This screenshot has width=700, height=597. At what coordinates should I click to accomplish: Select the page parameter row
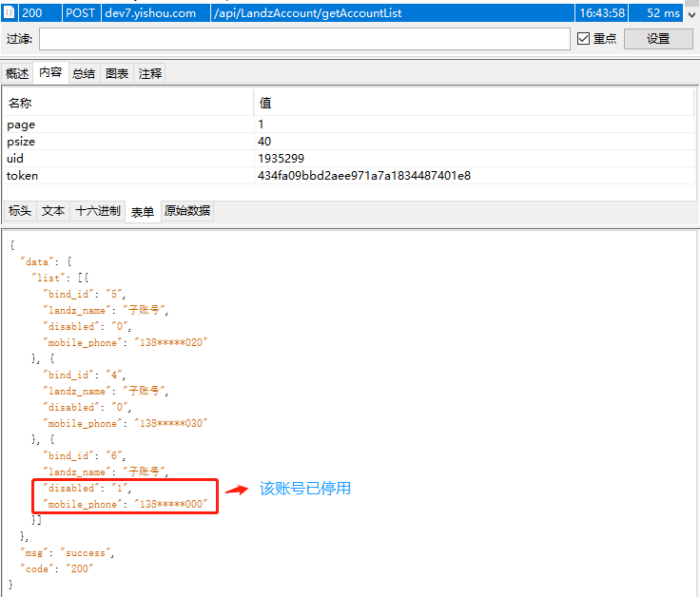[x=349, y=125]
